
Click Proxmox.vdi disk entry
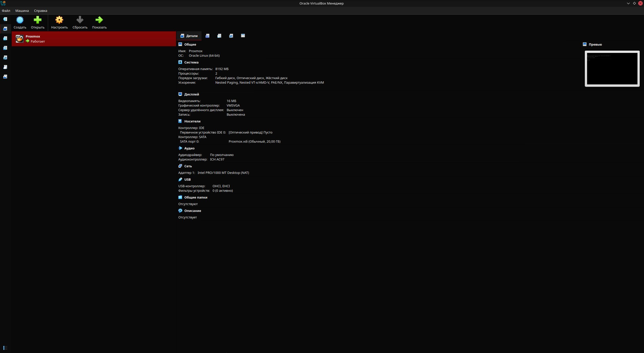point(254,141)
